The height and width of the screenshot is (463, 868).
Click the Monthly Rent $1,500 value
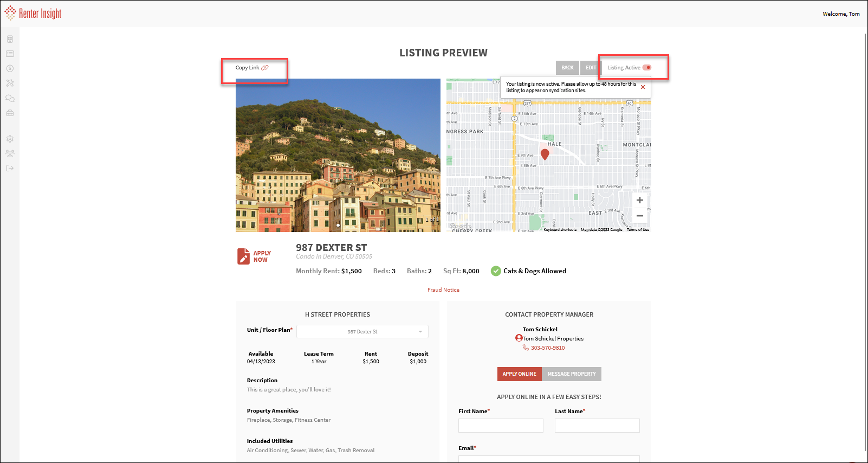pyautogui.click(x=351, y=271)
